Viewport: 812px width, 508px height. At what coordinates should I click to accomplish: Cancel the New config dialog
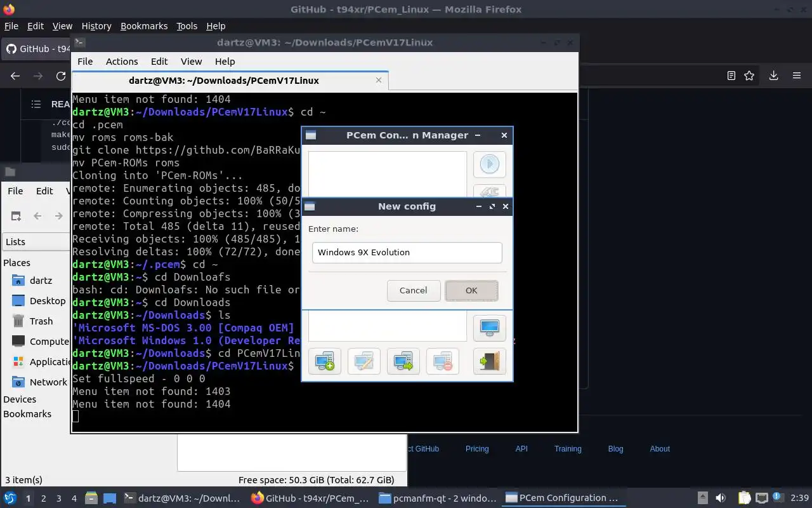coord(413,290)
